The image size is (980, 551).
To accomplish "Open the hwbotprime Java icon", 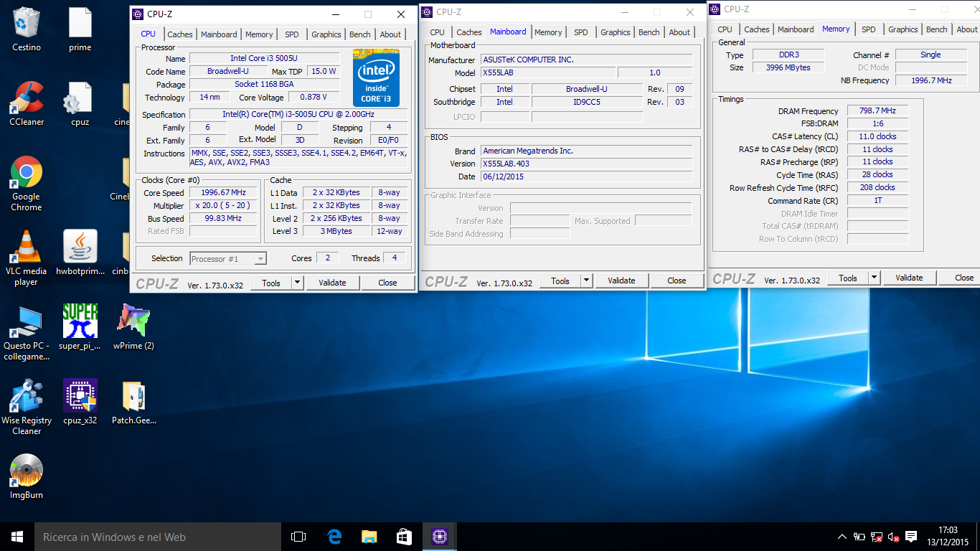I will [x=80, y=253].
